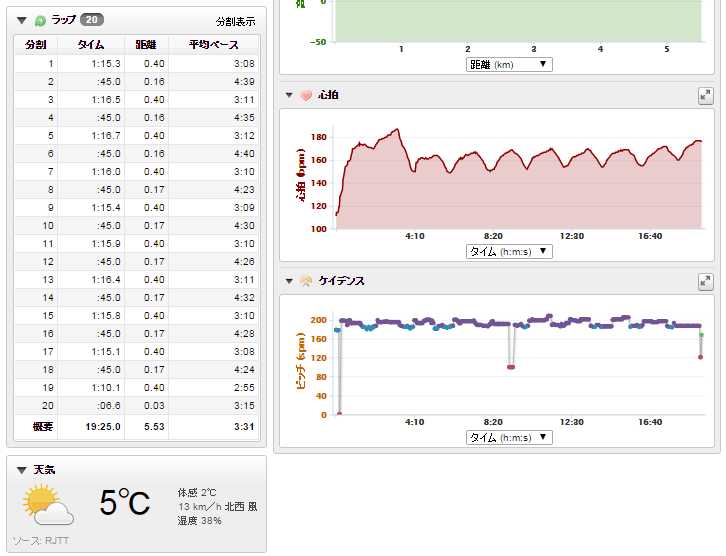Screen dimensions: 726x556
Task: Click the 体感 2°C feels-like text
Action: click(x=197, y=493)
